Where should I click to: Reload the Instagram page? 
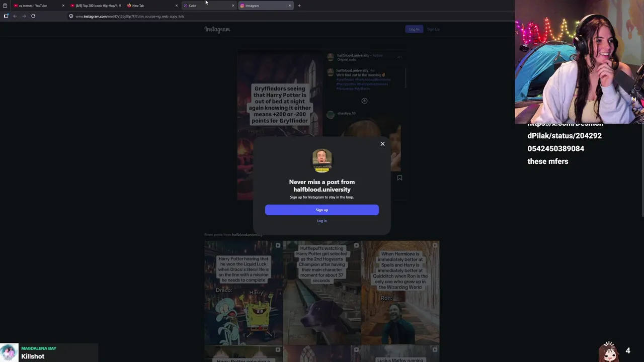(x=33, y=16)
